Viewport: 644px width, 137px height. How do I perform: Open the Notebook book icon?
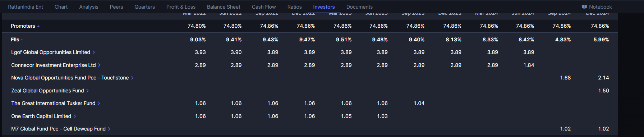tap(584, 7)
